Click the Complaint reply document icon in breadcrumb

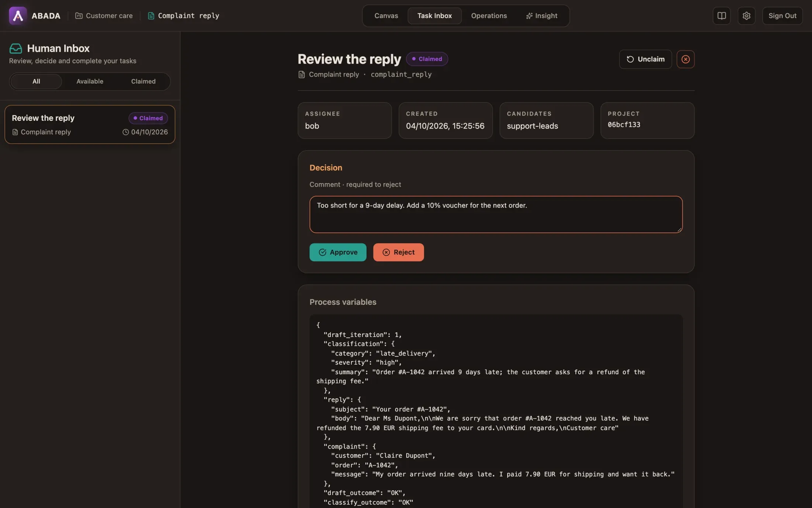click(151, 16)
